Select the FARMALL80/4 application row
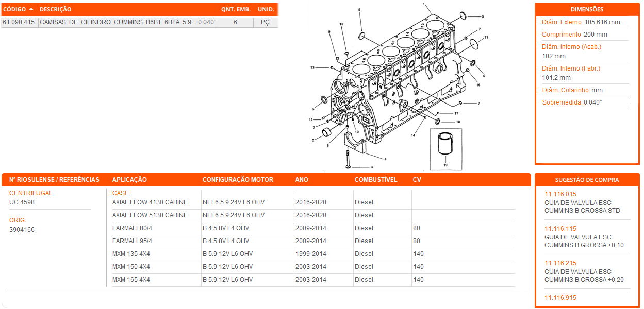 133,228
